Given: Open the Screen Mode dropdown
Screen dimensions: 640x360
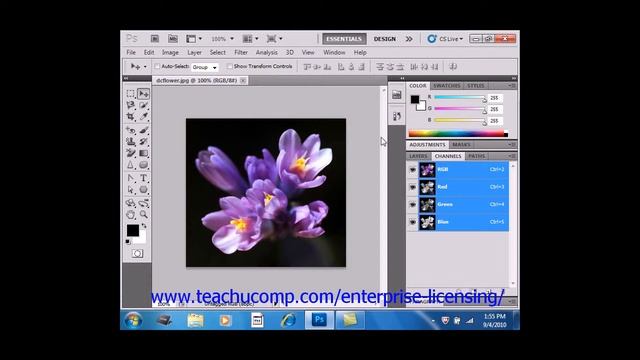Looking at the screenshot, I should click(274, 39).
